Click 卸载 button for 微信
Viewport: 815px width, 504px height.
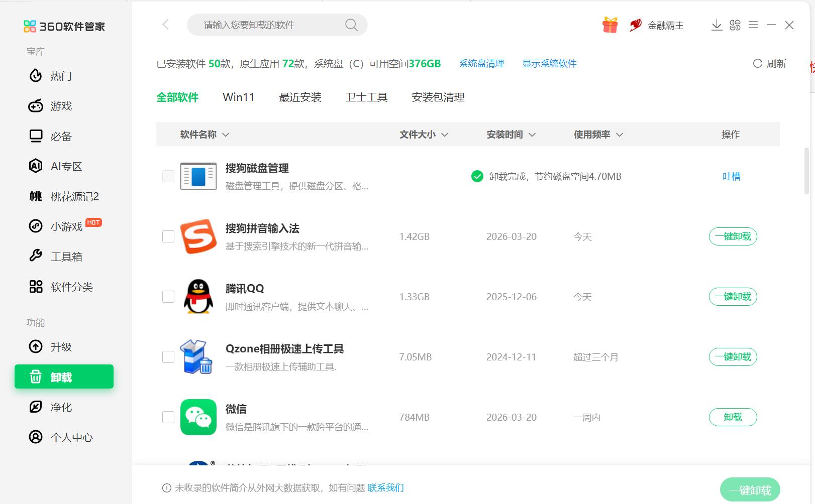[733, 417]
